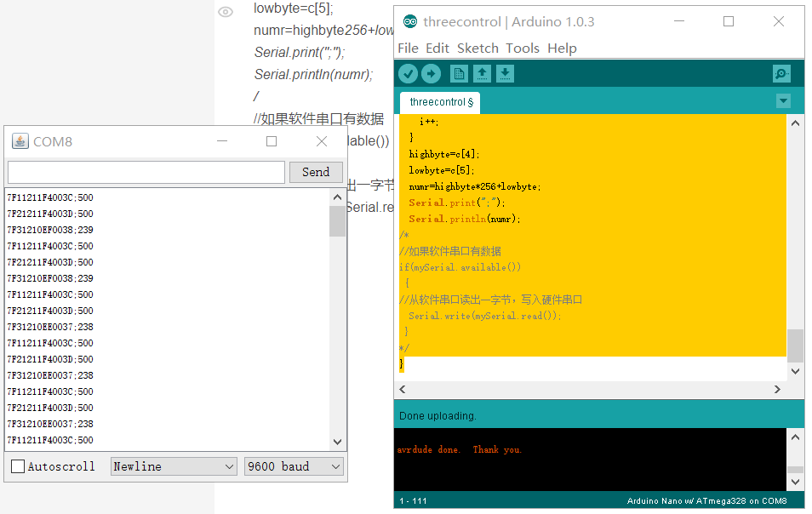This screenshot has height=514, width=812.
Task: Click the Save sketch down-arrow icon
Action: pyautogui.click(x=505, y=73)
